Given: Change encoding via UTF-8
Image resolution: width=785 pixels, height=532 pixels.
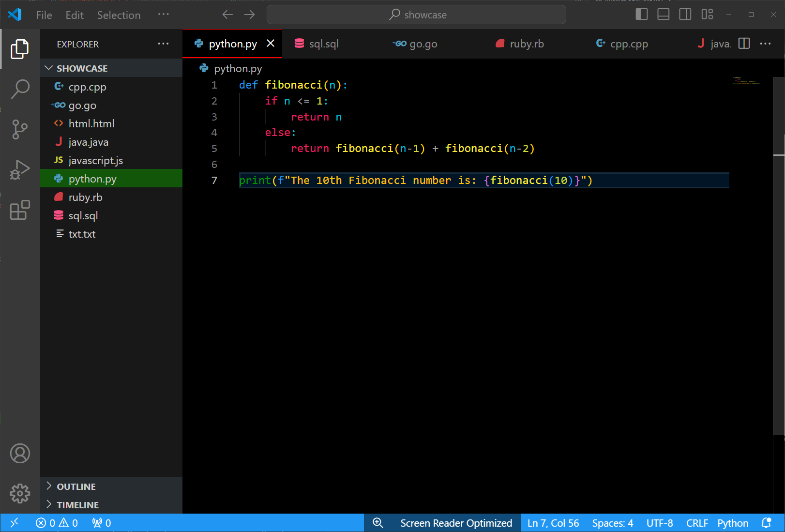Looking at the screenshot, I should 660,523.
